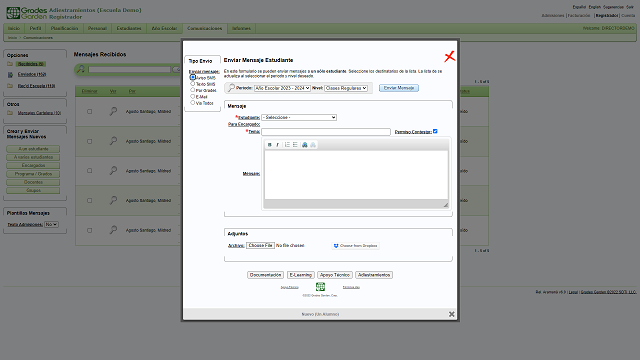Open the Nivel Clases Regulares dropdown
This screenshot has height=360, width=640.
coord(346,88)
